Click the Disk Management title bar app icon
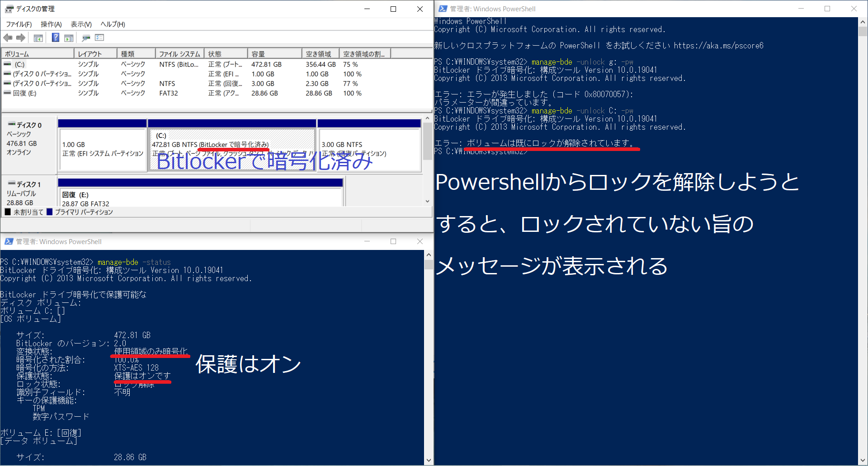This screenshot has height=466, width=868. [9, 9]
